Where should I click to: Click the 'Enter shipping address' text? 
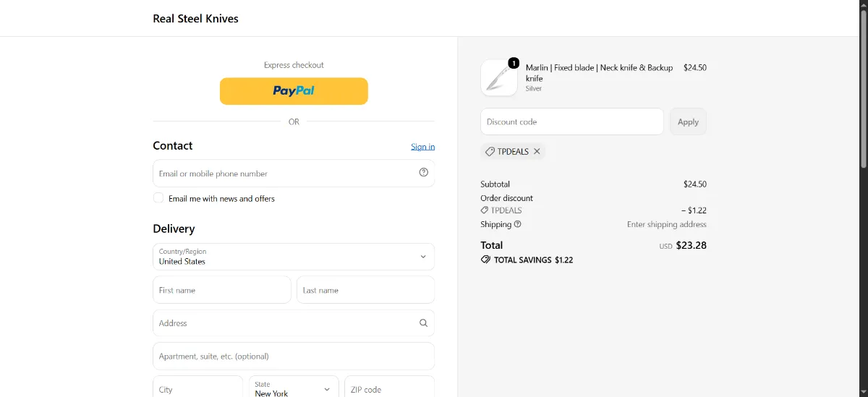(666, 224)
